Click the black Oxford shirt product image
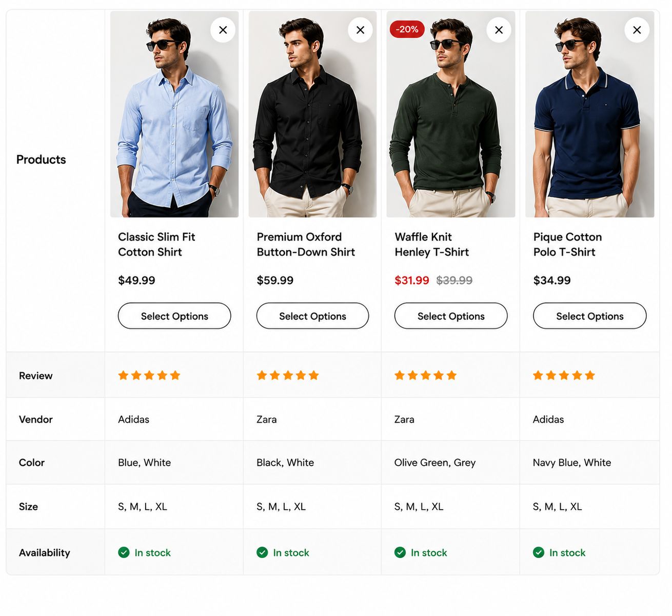 (312, 114)
